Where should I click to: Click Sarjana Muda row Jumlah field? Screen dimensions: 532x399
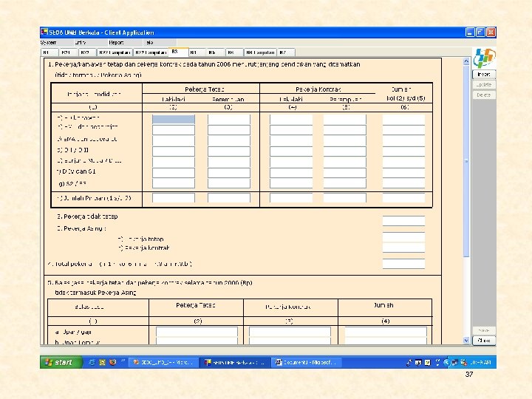coord(403,162)
